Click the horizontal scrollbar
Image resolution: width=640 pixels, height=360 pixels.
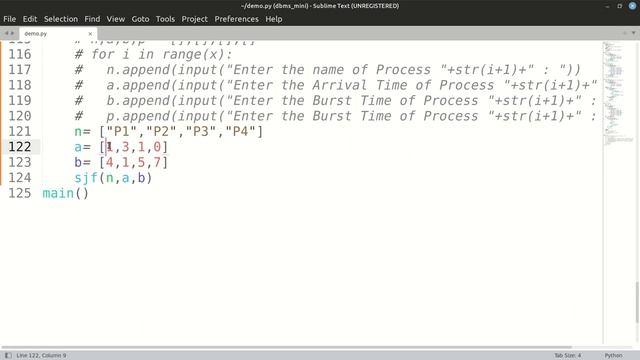click(x=286, y=348)
